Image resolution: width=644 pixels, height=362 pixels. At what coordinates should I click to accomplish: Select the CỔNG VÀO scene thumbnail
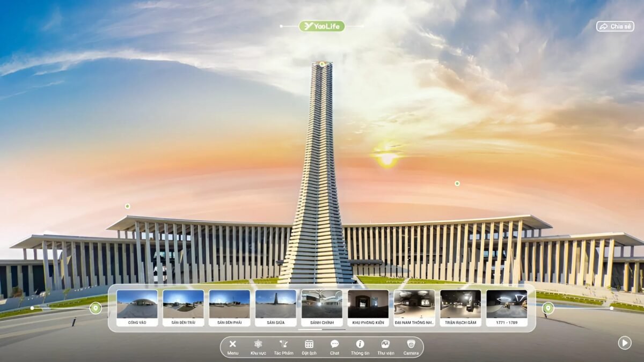[137, 308]
